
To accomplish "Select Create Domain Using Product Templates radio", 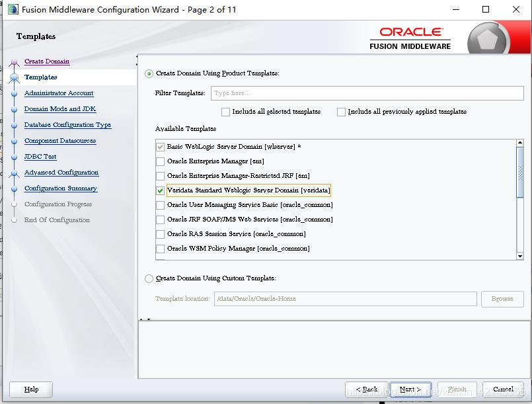I will (149, 73).
